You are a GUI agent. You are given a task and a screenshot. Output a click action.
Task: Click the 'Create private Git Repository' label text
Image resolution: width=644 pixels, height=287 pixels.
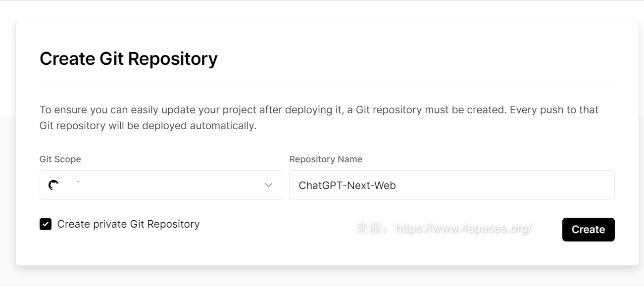[x=128, y=224]
